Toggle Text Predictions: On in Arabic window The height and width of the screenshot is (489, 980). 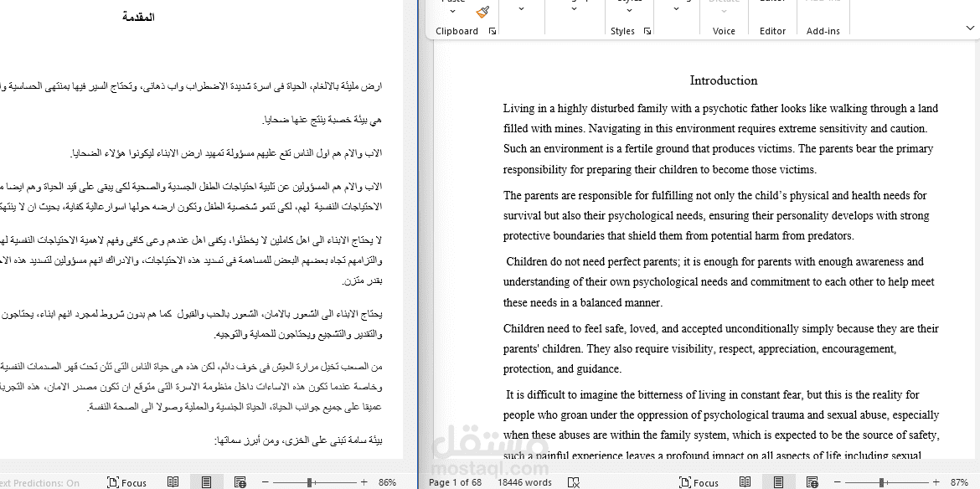tap(40, 483)
